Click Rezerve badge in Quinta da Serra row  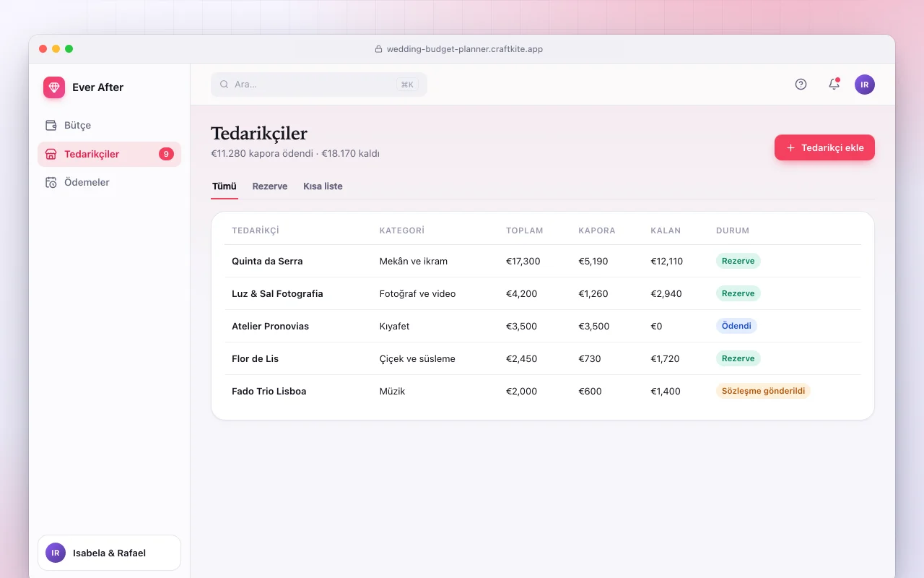[x=738, y=261]
